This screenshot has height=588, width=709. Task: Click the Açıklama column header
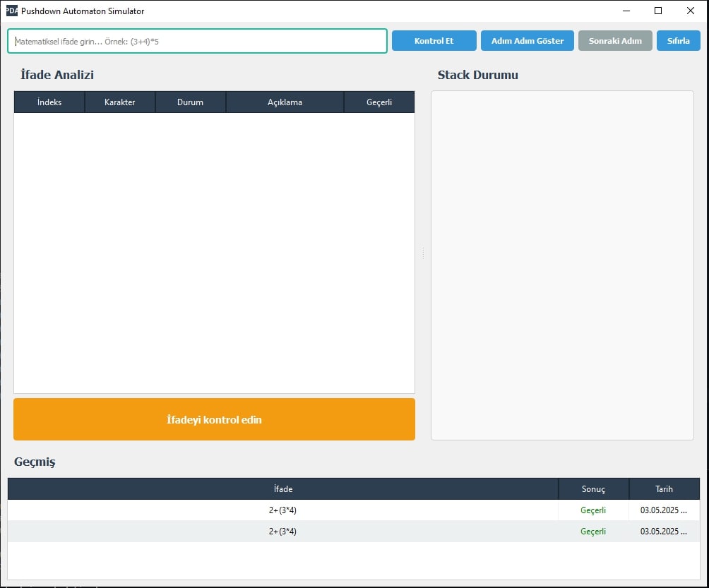(285, 102)
